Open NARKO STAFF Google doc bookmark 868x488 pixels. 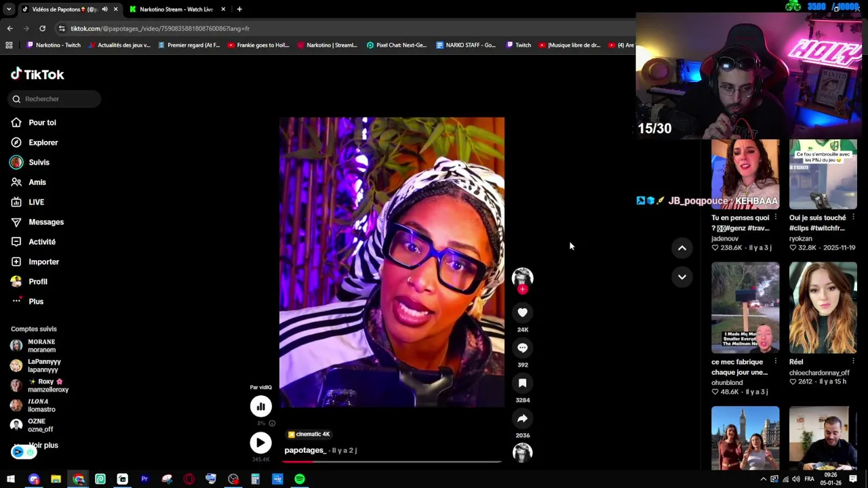coord(466,45)
